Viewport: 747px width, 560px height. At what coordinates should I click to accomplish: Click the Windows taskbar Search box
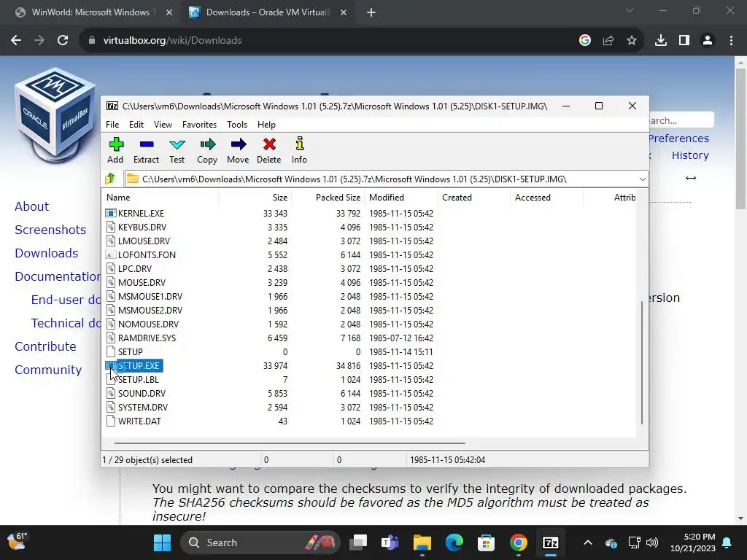tap(262, 542)
